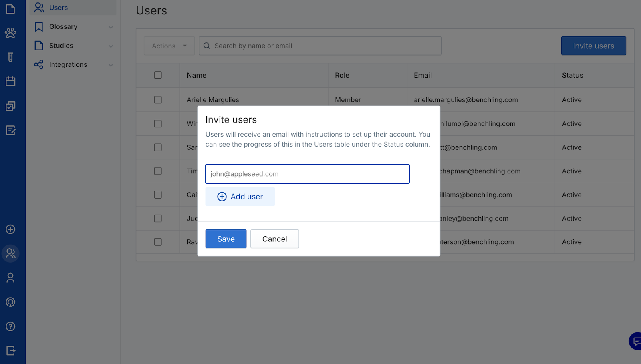Viewport: 641px width, 364px height.
Task: Check the box for Arielle Margulies
Action: [158, 100]
